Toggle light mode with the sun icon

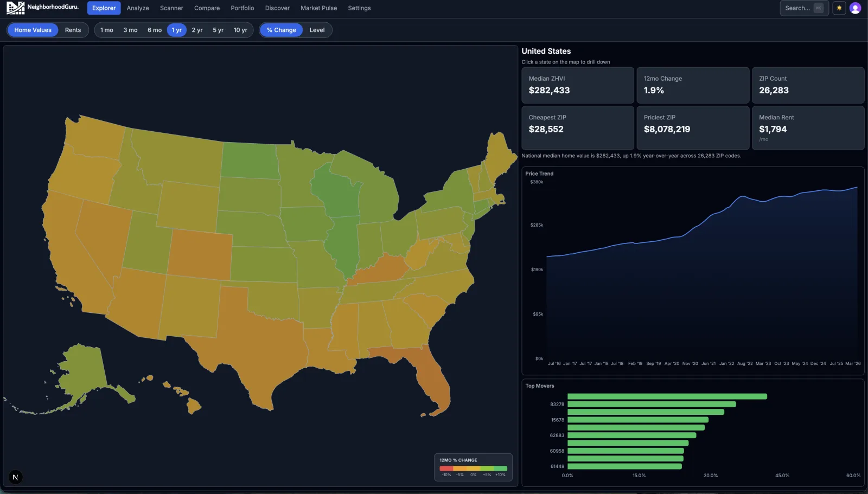point(838,8)
